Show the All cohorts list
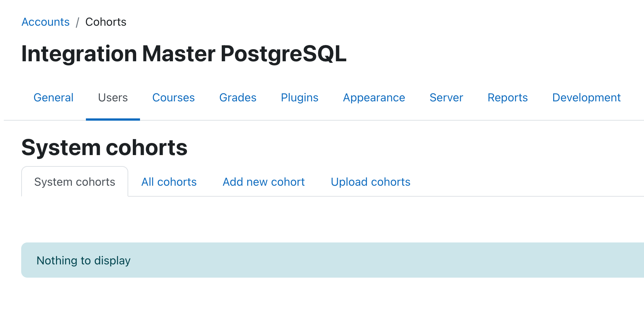644x320 pixels. (x=169, y=182)
